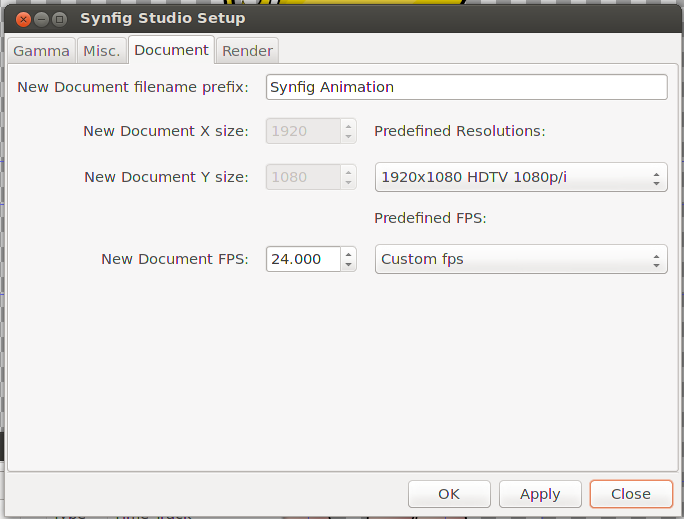Go to the Render tab
Image resolution: width=684 pixels, height=519 pixels.
tap(247, 51)
